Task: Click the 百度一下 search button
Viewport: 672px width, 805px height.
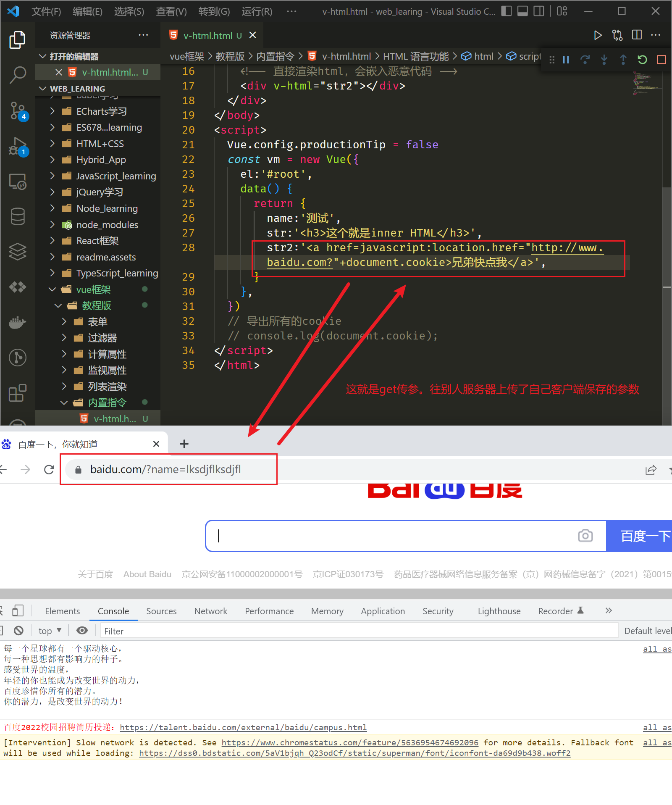Action: coord(639,536)
